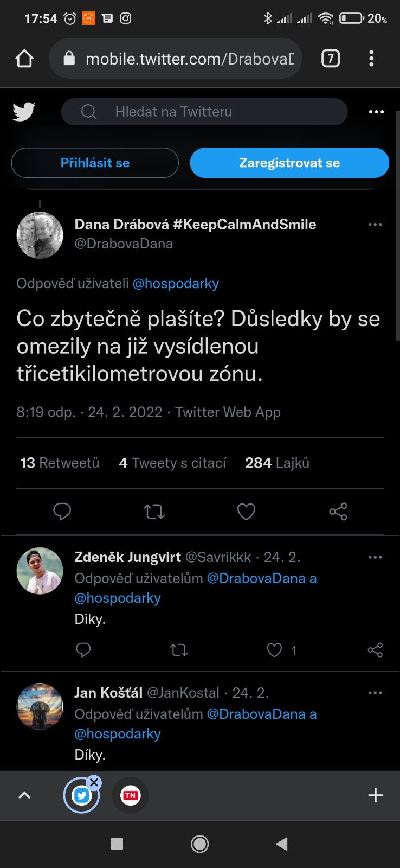This screenshot has width=400, height=868.
Task: Open the browser tab switcher showing 7
Action: tap(331, 58)
